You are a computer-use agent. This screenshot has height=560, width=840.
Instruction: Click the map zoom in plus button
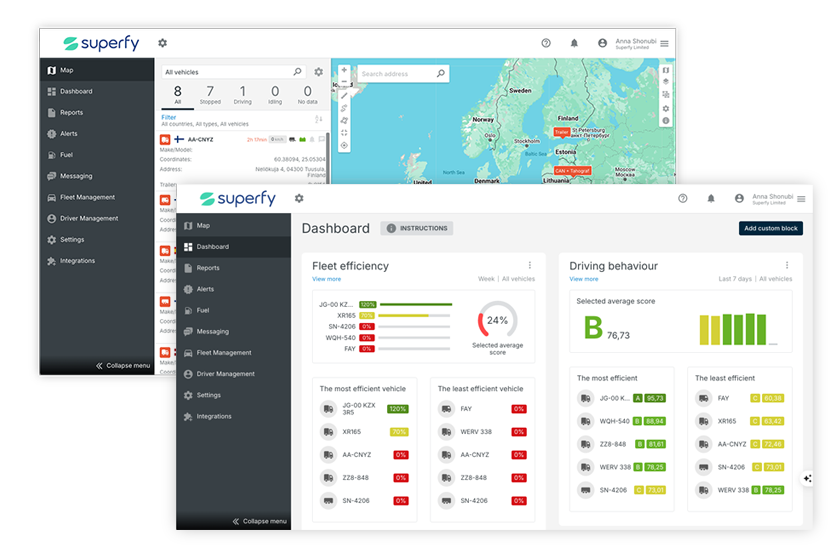344,71
